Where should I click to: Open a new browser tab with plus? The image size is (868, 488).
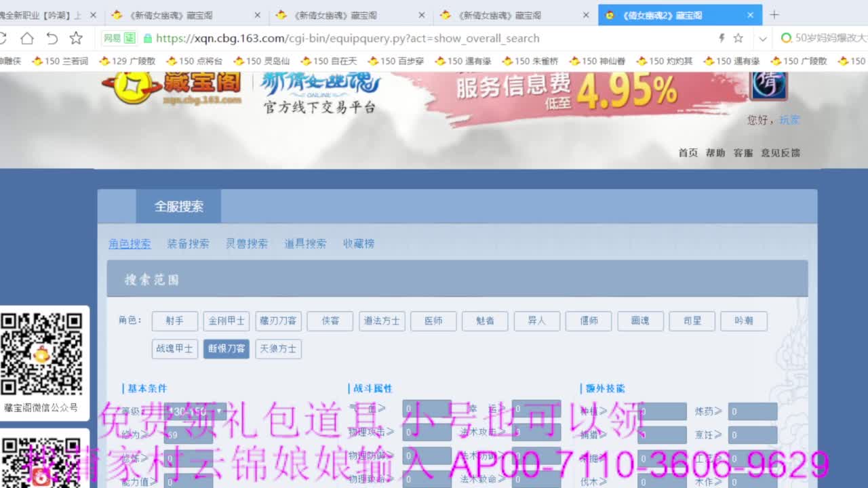(x=774, y=14)
